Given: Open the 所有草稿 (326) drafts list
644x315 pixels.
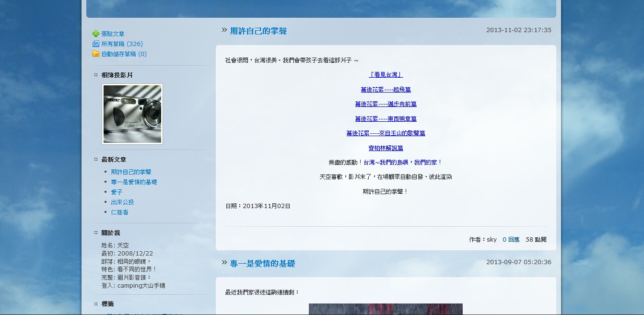Looking at the screenshot, I should 122,44.
